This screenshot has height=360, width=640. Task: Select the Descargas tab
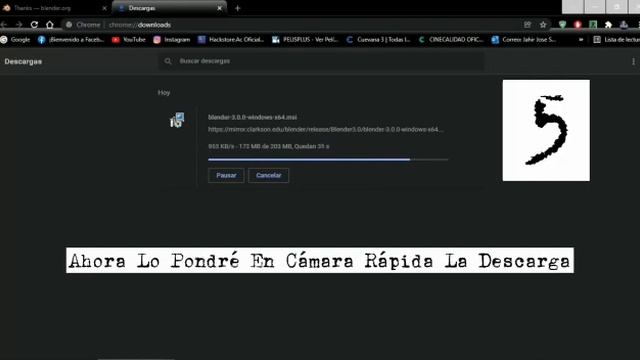tap(169, 8)
